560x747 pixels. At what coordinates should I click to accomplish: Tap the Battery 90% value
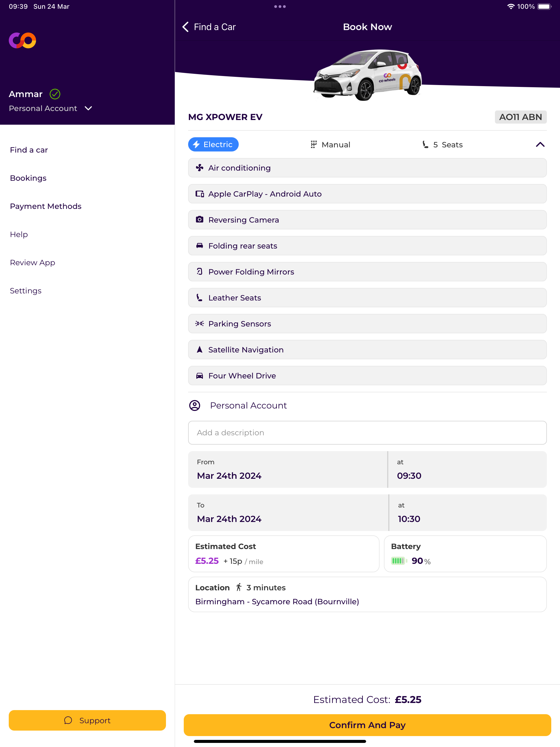coord(421,561)
